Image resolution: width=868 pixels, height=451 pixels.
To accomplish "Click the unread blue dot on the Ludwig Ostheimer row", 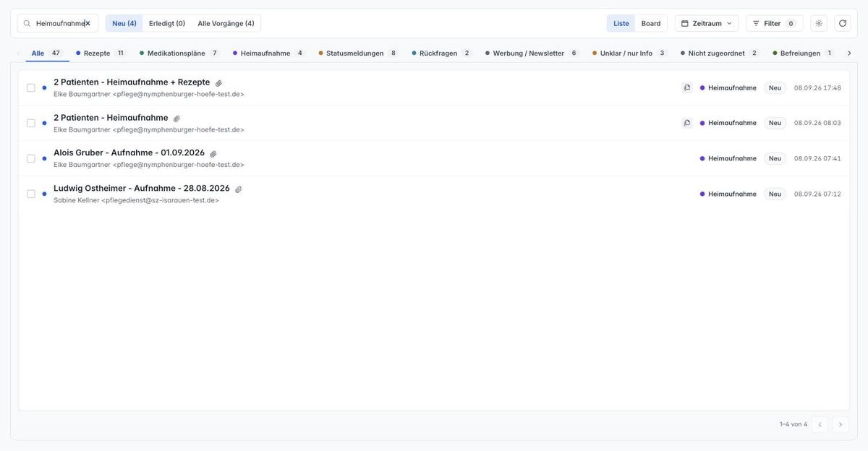I will 44,194.
